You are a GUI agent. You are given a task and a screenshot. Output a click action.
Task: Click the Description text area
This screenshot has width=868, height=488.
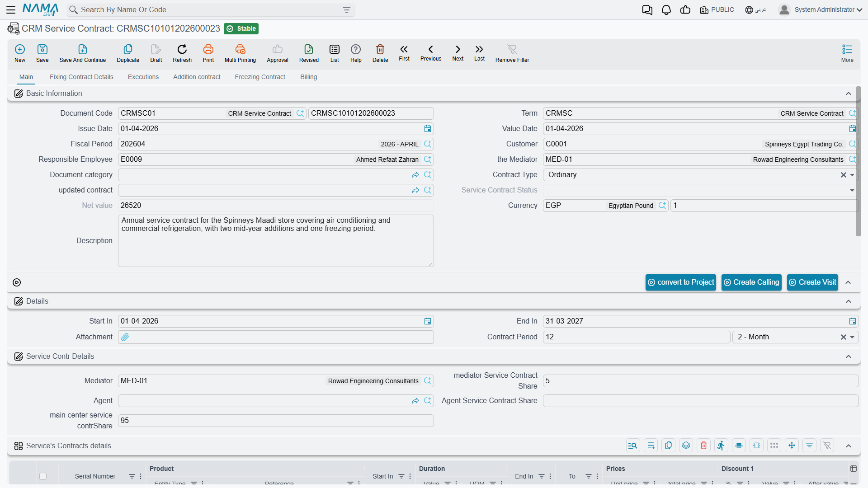pos(276,241)
